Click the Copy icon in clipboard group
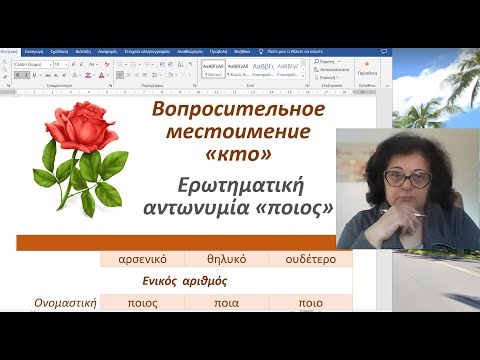This screenshot has width=480, height=360. (x=4, y=69)
